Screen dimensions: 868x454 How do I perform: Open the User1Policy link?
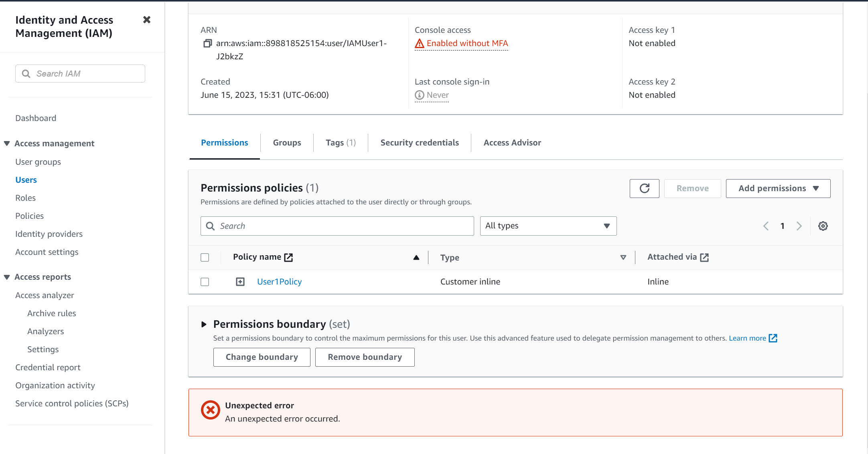click(279, 282)
